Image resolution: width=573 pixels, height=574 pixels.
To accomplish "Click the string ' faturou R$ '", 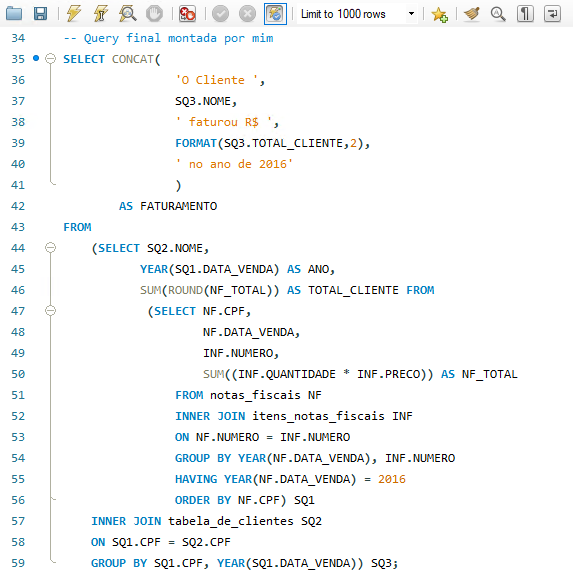I will point(223,122).
